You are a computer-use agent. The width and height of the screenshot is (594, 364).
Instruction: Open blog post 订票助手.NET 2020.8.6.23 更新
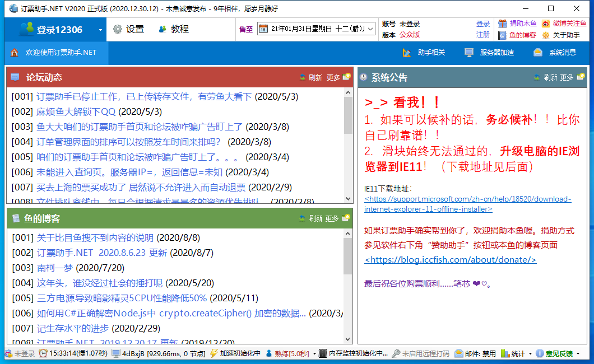[x=102, y=253]
